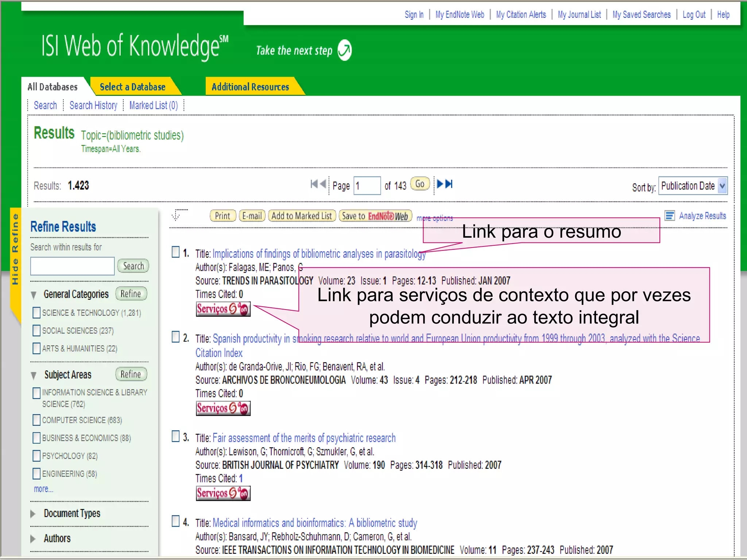Click Refine button for General Categories
The width and height of the screenshot is (747, 560).
click(131, 293)
